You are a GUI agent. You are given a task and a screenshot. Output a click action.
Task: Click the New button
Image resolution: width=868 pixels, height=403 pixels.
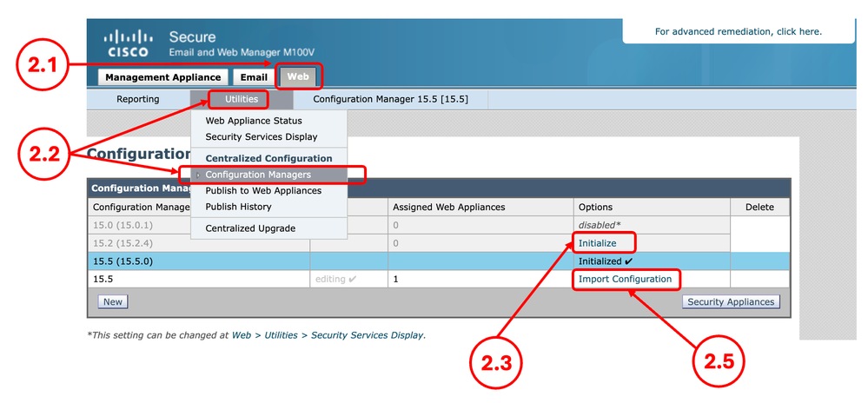click(113, 301)
